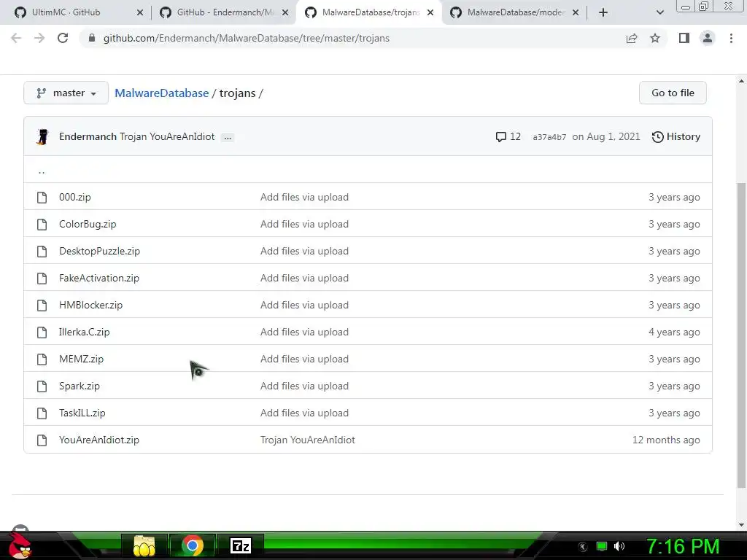Click the 7:16 PM clock
The height and width of the screenshot is (560, 747).
click(x=683, y=546)
